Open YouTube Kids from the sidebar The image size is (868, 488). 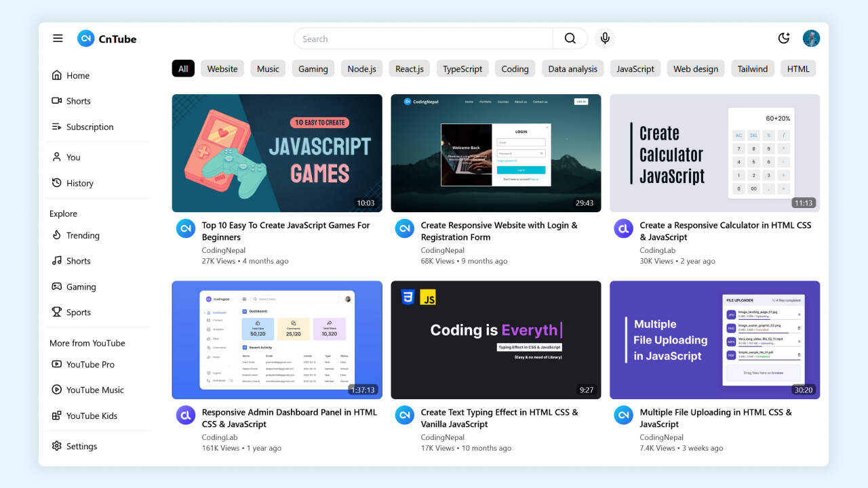pos(92,415)
